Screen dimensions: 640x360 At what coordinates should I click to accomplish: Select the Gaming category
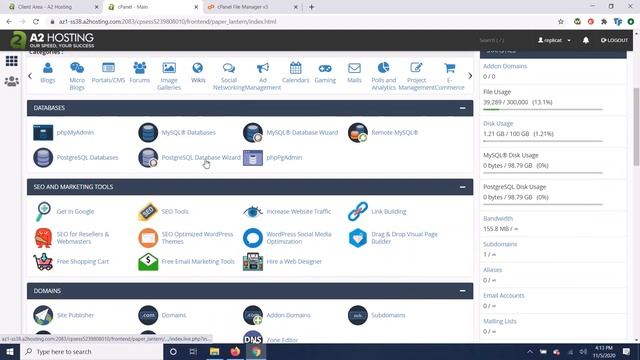tap(325, 73)
